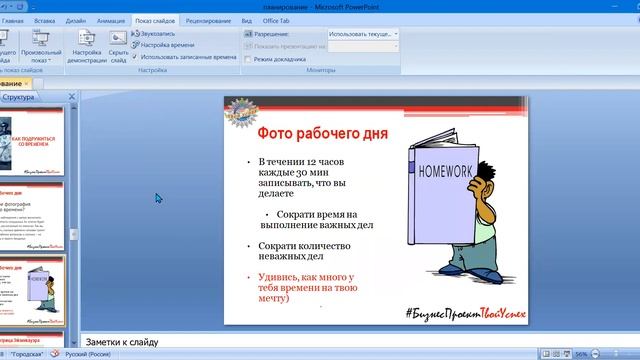
Task: Click the spell check icon in status bar
Action: tap(55, 354)
